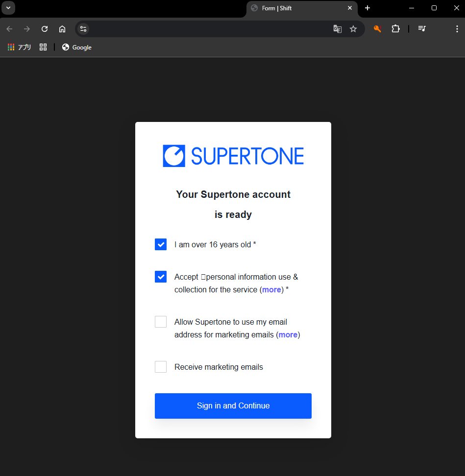Open the browser home page
The image size is (465, 476).
coord(62,28)
